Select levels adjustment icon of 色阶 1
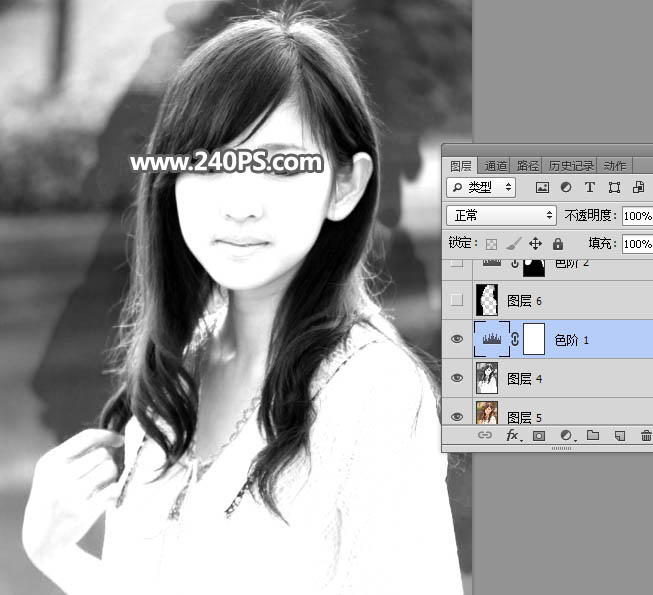The width and height of the screenshot is (653, 595). point(492,339)
